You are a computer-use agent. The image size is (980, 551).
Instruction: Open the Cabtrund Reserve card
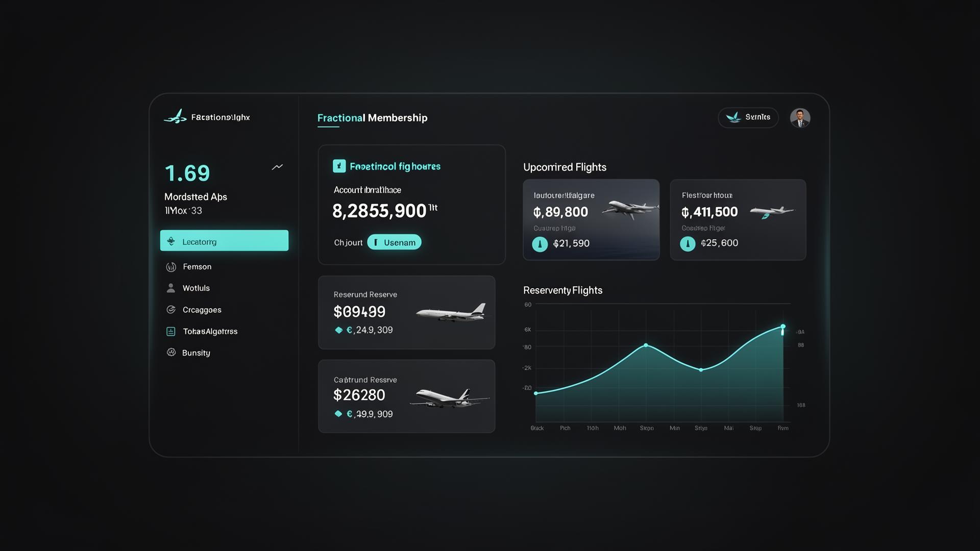[406, 396]
